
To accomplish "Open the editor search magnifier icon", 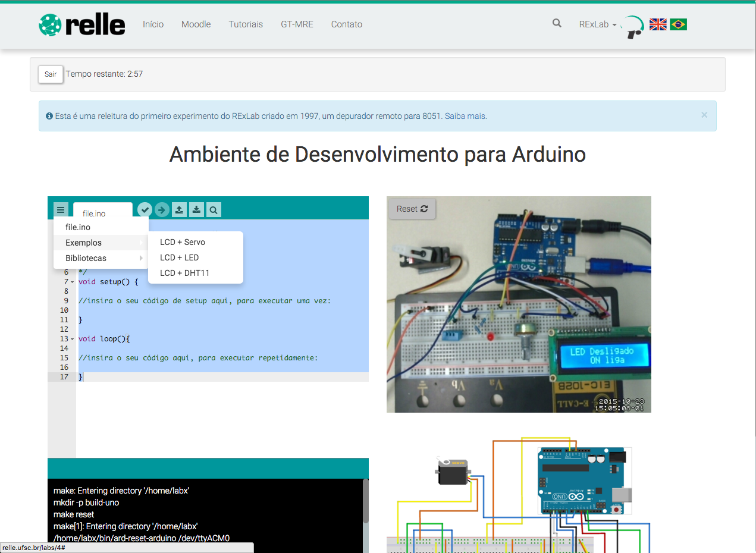I will tap(214, 209).
